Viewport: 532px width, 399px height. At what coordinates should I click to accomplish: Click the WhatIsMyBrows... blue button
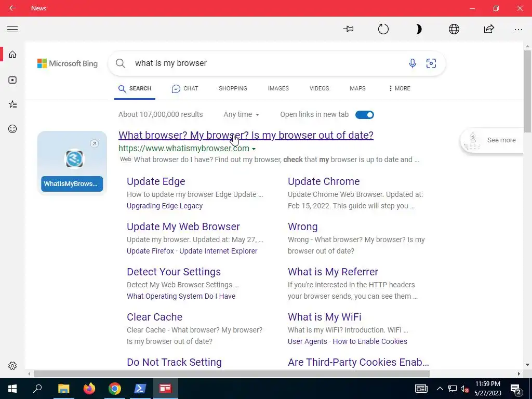point(72,184)
